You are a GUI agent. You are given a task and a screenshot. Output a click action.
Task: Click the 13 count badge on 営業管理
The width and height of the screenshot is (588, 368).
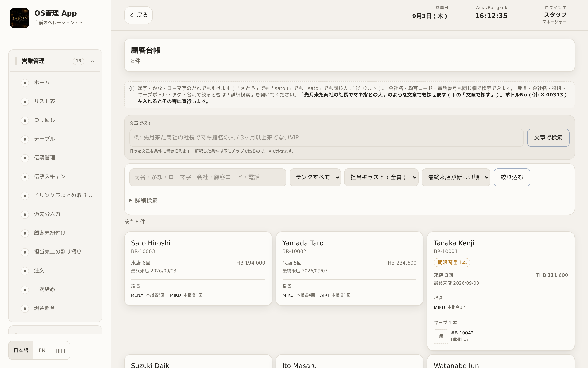tap(78, 61)
